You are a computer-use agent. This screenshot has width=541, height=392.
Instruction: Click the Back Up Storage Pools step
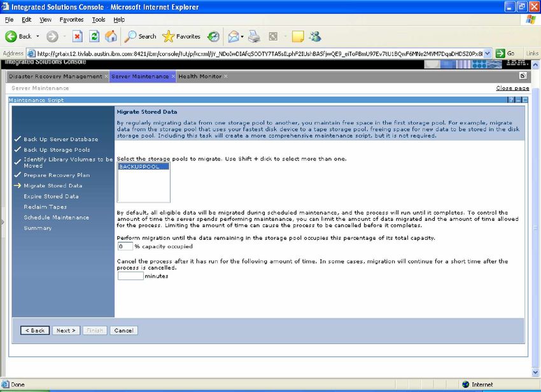pos(57,150)
